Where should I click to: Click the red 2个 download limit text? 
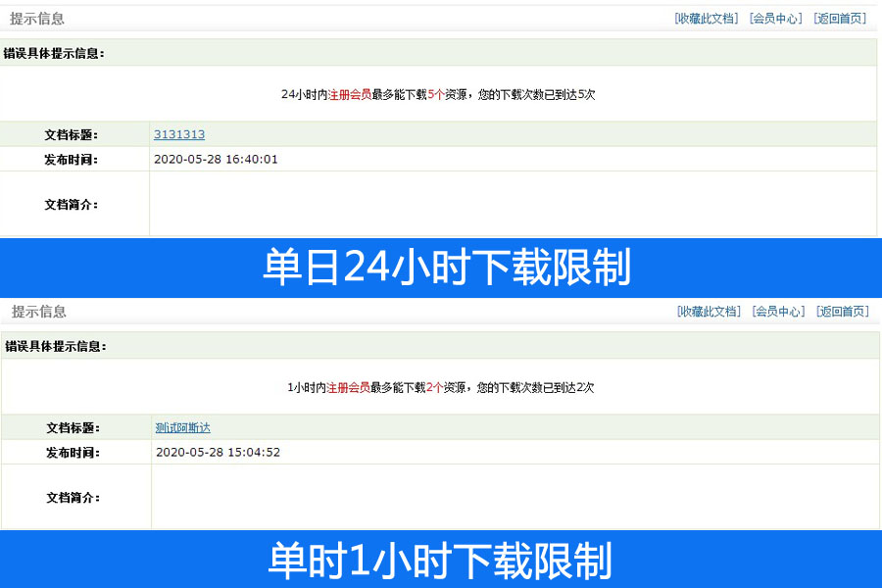coord(434,388)
